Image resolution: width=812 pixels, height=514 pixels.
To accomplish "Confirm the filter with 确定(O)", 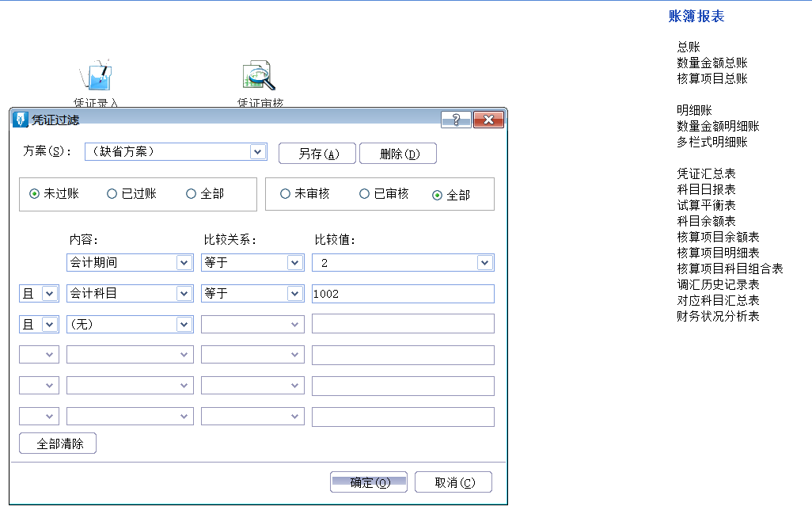I will point(368,482).
